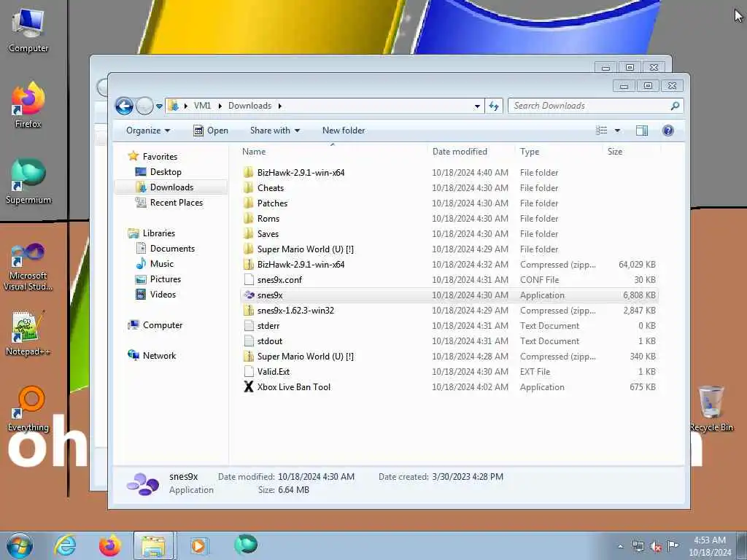
Task: Select Desktop in Favorites
Action: coord(166,172)
